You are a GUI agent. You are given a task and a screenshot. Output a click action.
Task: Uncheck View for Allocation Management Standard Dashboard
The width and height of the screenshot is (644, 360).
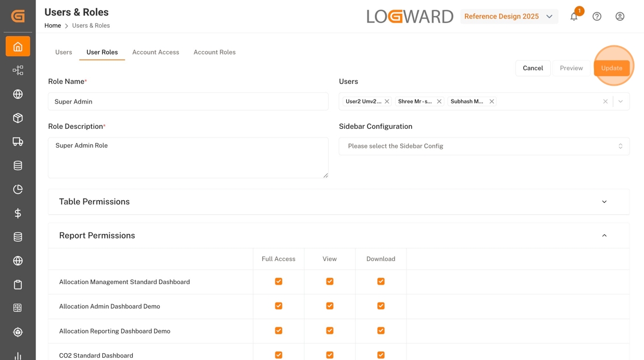tap(329, 282)
